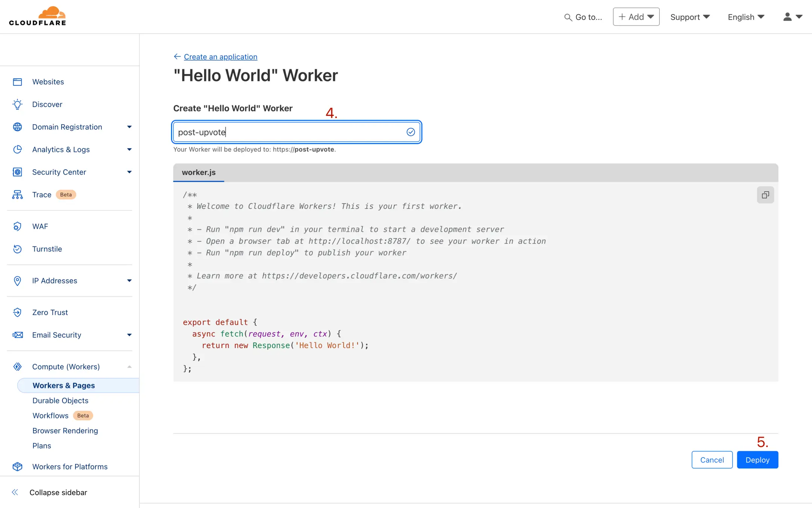812x508 pixels.
Task: Open the English language dropdown
Action: point(746,17)
